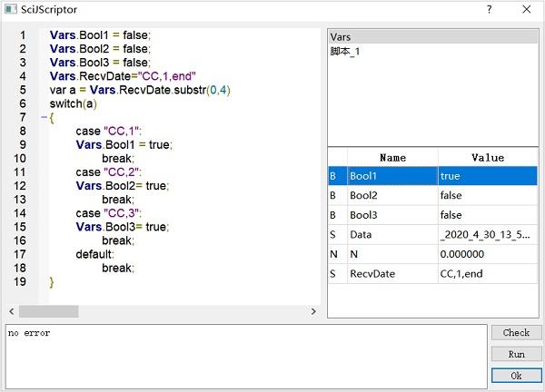Collapse the switch block fold marker

(43, 118)
